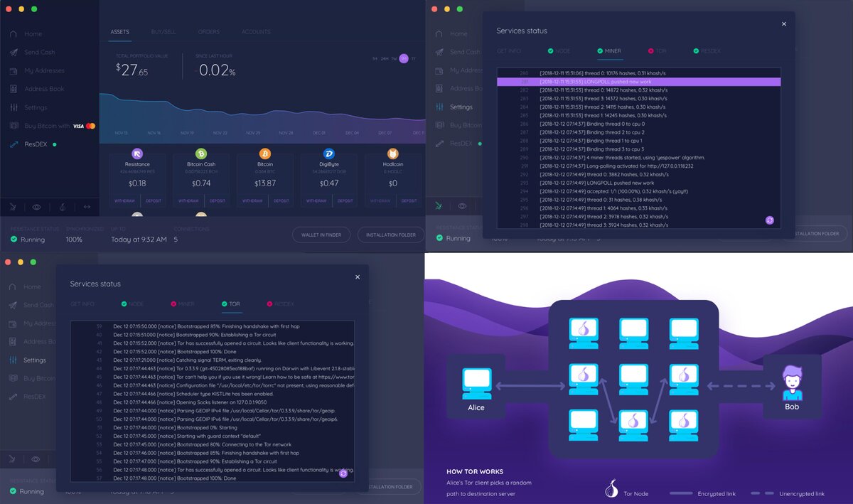Switch to the BUY/SELL tab
Viewport: 853px width, 504px height.
click(x=163, y=32)
